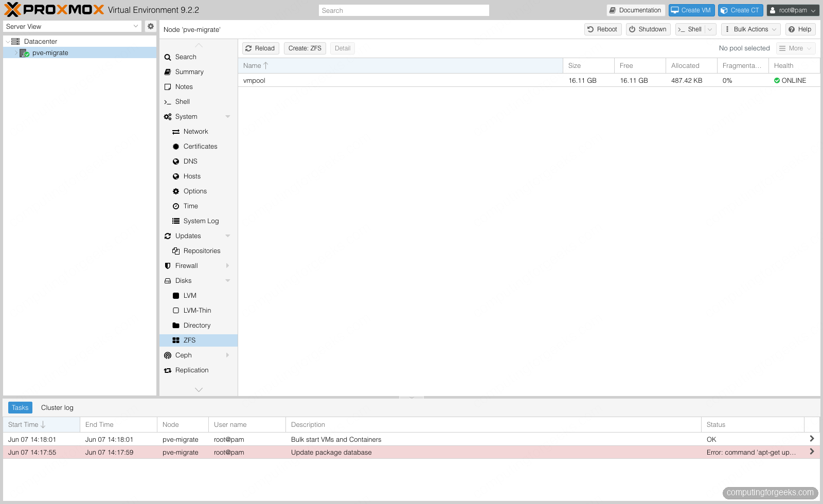The width and height of the screenshot is (823, 504).
Task: Open the Bulk Actions dropdown
Action: coord(750,29)
